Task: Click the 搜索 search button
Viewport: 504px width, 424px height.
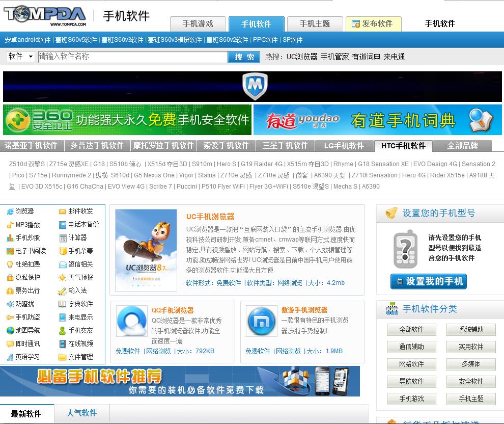Action: (244, 57)
